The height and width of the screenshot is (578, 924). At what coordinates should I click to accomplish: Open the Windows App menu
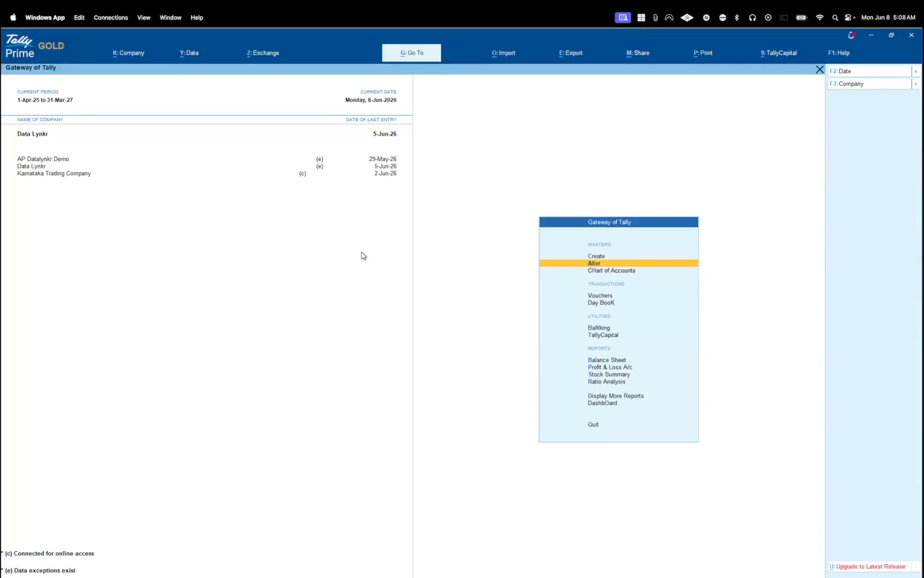[45, 17]
